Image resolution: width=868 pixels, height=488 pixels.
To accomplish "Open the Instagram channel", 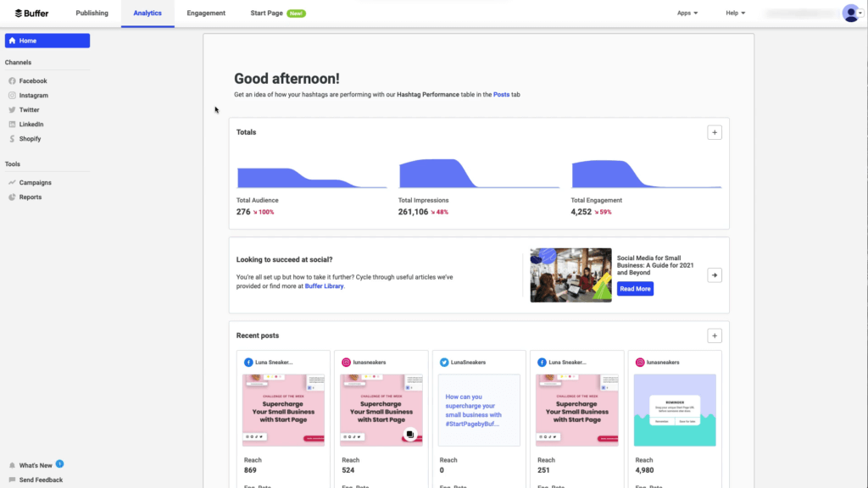I will coord(33,95).
